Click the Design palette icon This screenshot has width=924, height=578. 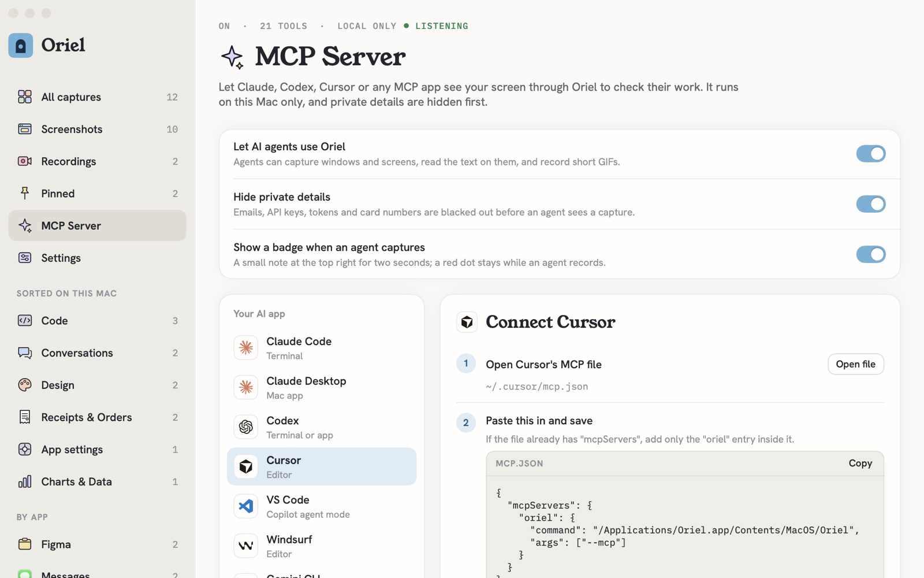pos(25,385)
